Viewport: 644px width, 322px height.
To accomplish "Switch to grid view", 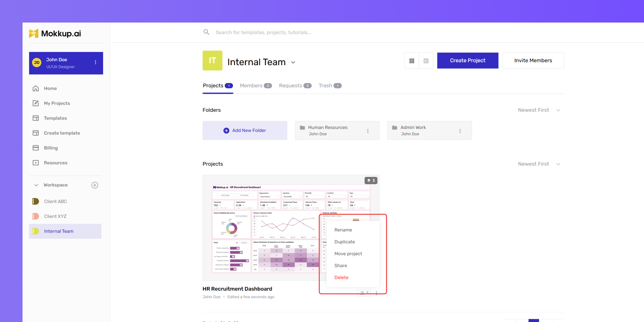I will (x=412, y=61).
